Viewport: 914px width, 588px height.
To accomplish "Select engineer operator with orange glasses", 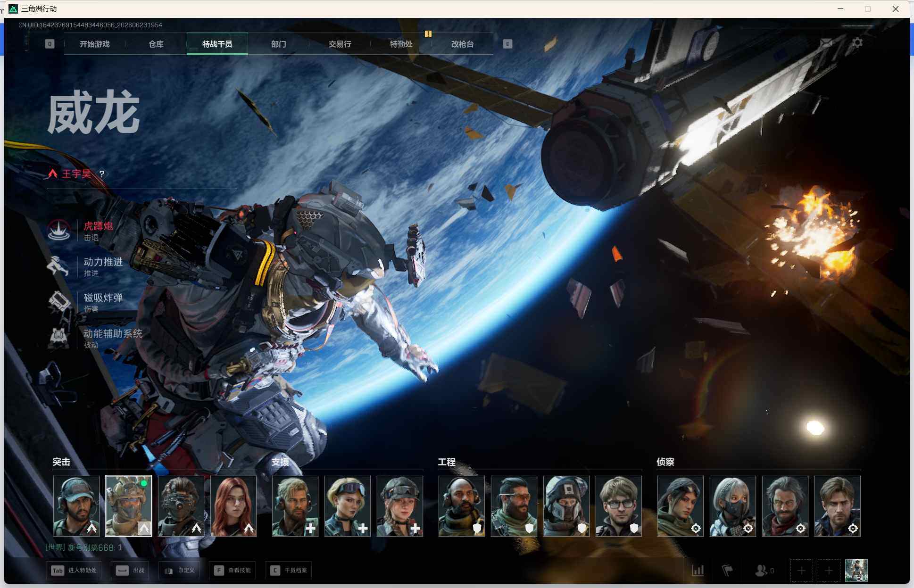I will tap(514, 506).
